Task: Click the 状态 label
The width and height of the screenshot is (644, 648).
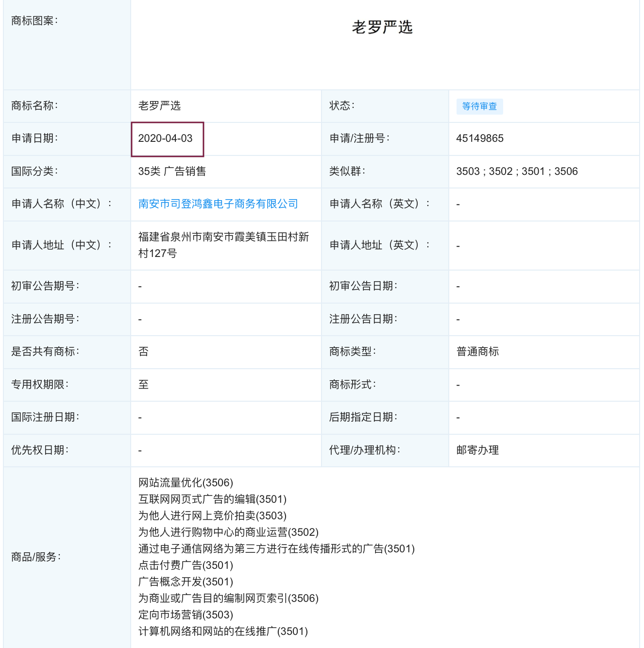Action: [x=342, y=106]
